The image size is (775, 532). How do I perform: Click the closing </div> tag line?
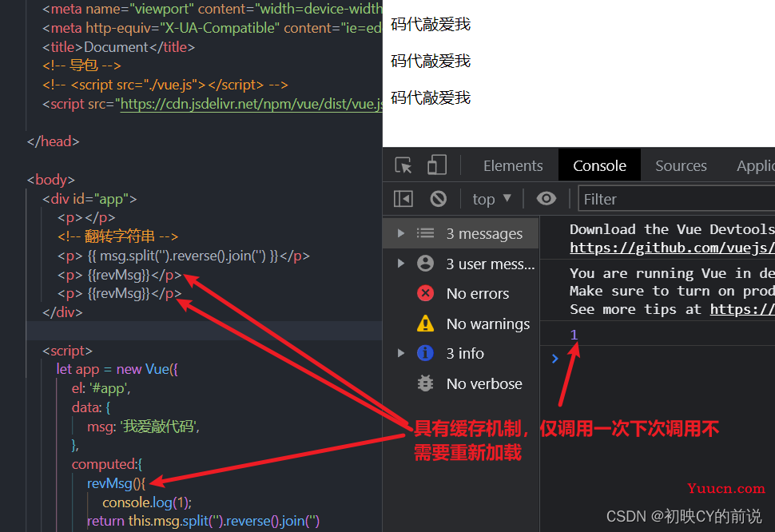click(62, 312)
